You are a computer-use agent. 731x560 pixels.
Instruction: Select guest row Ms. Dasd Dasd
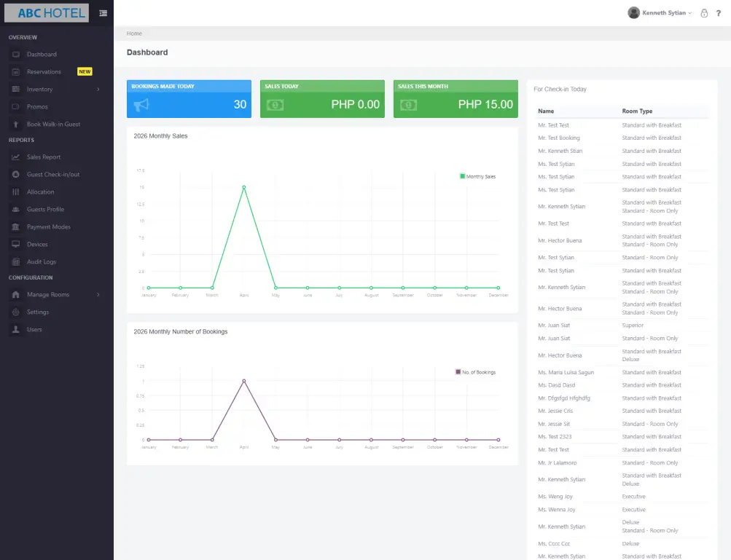(623, 385)
